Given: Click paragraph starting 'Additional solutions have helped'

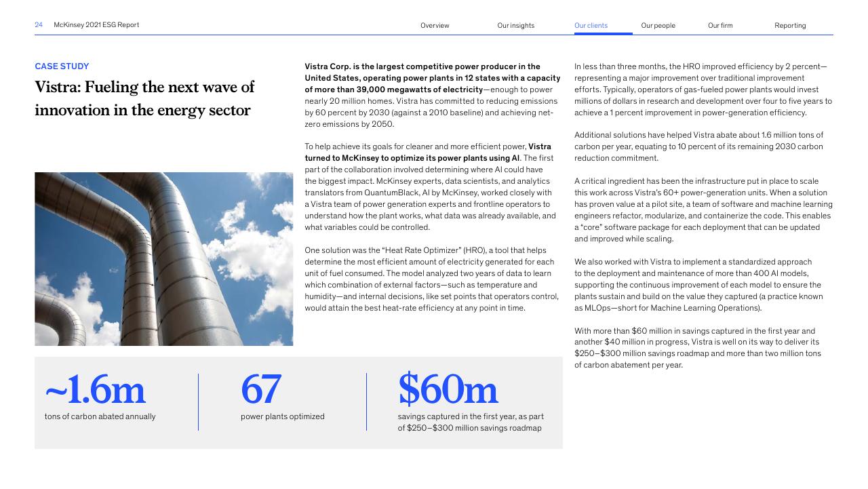Looking at the screenshot, I should tap(699, 146).
